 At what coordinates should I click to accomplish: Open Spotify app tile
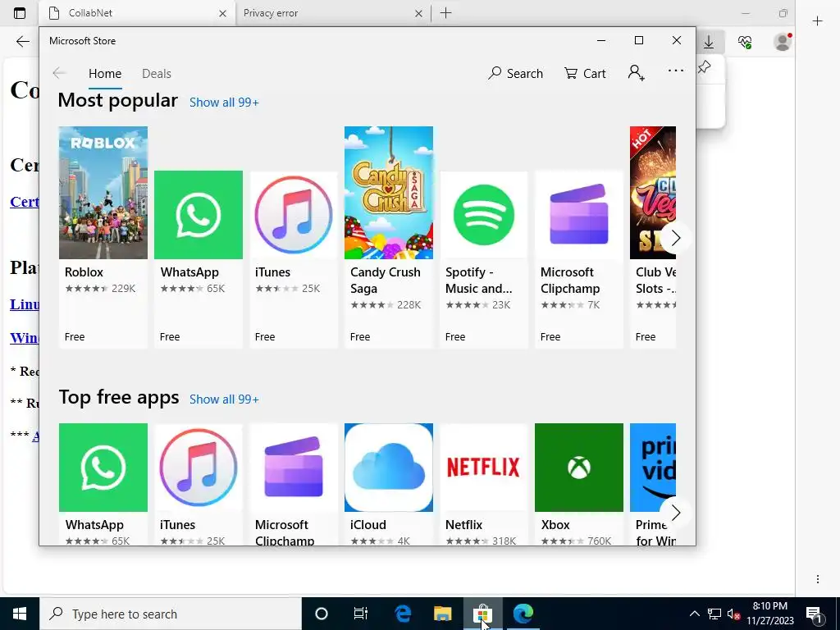(x=484, y=259)
